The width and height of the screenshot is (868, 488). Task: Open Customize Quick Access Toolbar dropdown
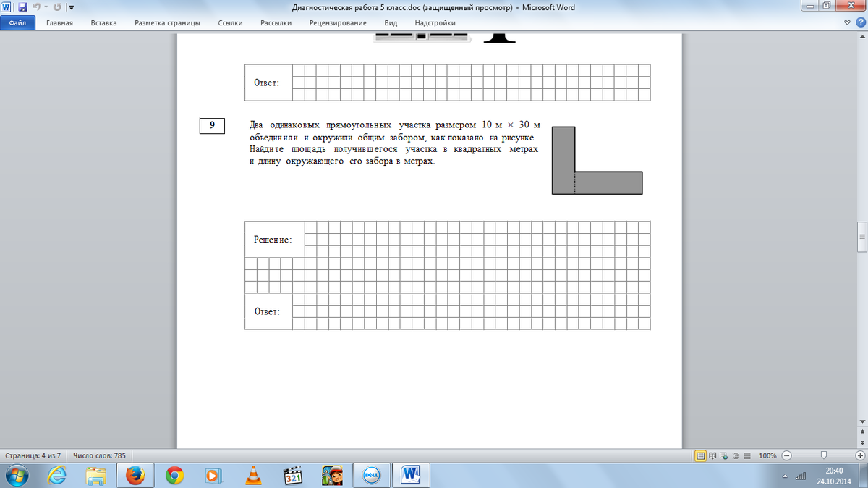(x=71, y=7)
